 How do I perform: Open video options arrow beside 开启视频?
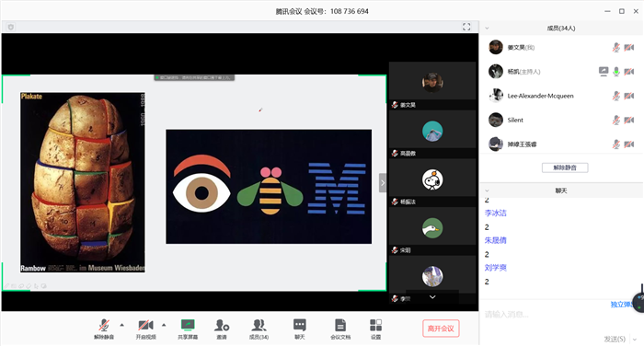(164, 325)
